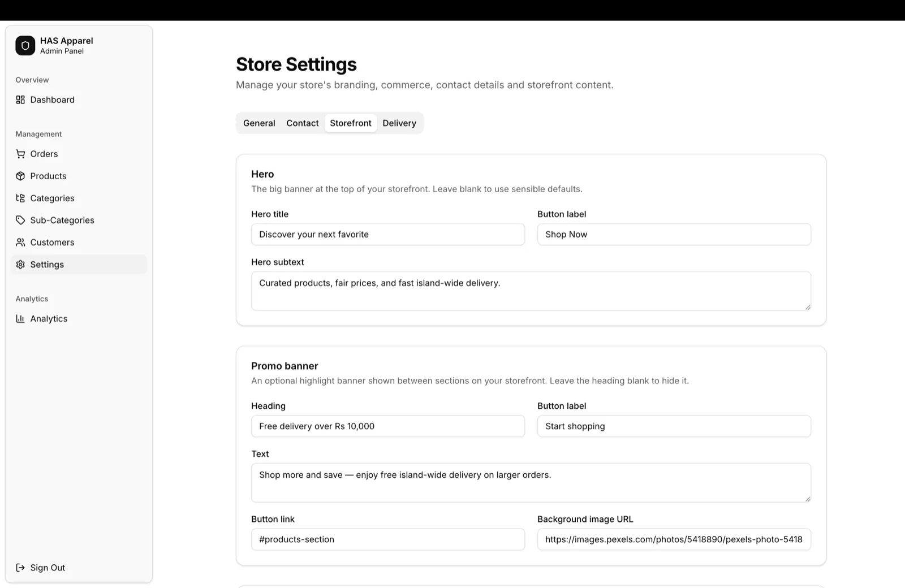Go to the Delivery tab
Screen dimensions: 905x588
[399, 123]
